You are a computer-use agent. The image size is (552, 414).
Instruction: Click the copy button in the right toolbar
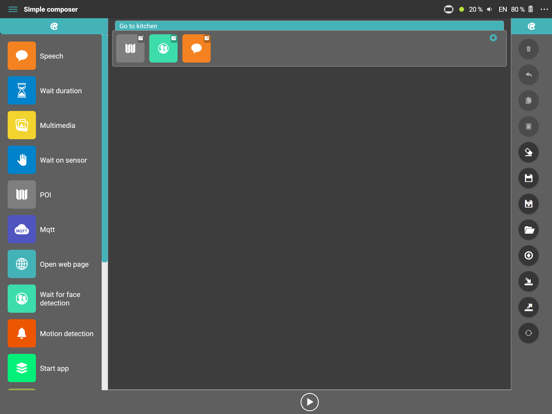[x=528, y=101]
